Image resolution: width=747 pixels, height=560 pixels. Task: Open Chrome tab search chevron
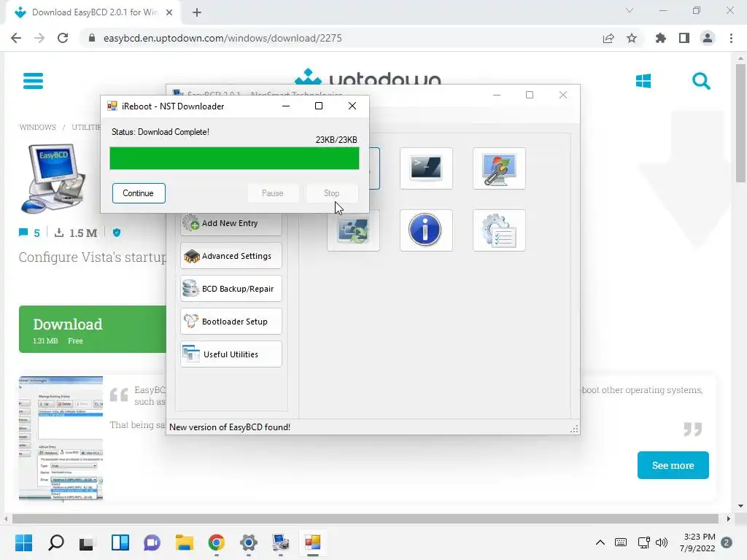[x=630, y=10]
